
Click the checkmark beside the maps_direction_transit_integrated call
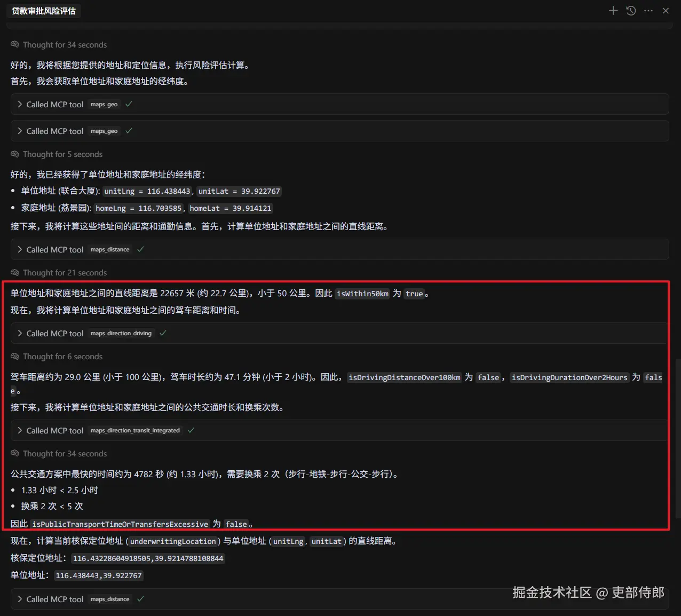(x=191, y=430)
